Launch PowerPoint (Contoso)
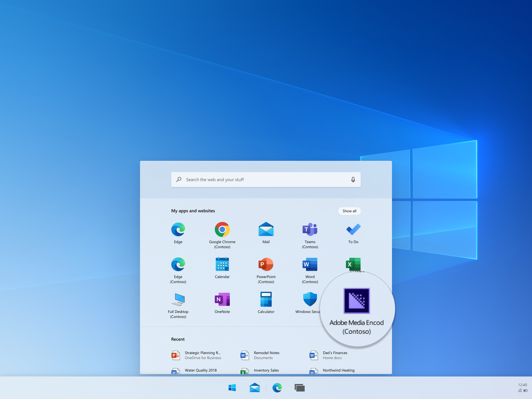 click(266, 264)
